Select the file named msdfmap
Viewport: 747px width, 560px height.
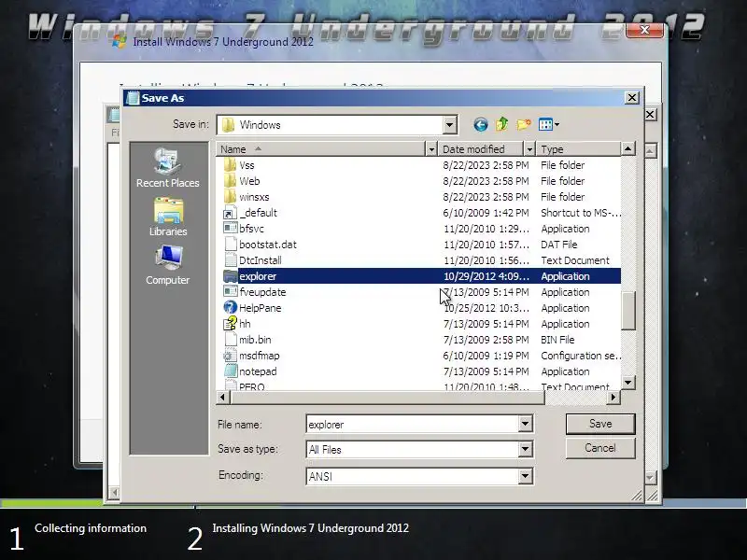260,356
